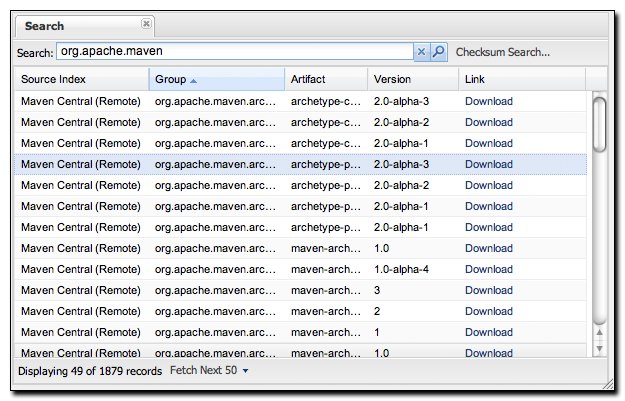625x401 pixels.
Task: Click Fetch Next 50 button
Action: [203, 371]
